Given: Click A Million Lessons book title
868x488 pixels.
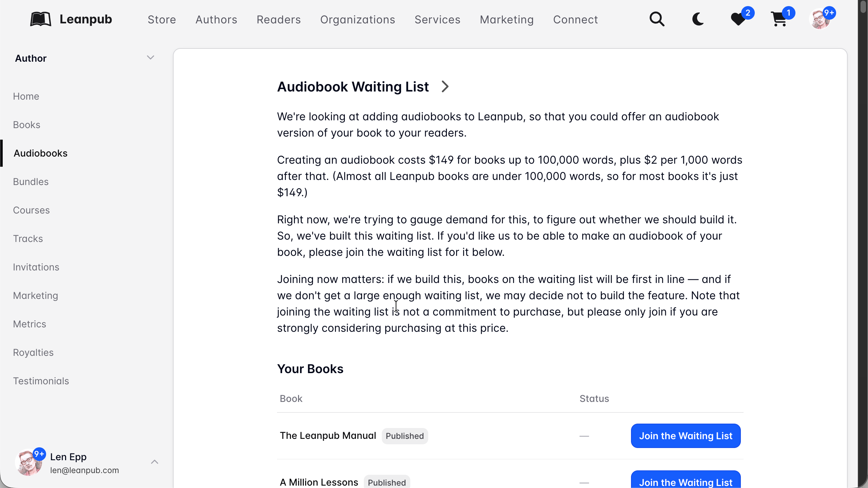Looking at the screenshot, I should tap(319, 482).
